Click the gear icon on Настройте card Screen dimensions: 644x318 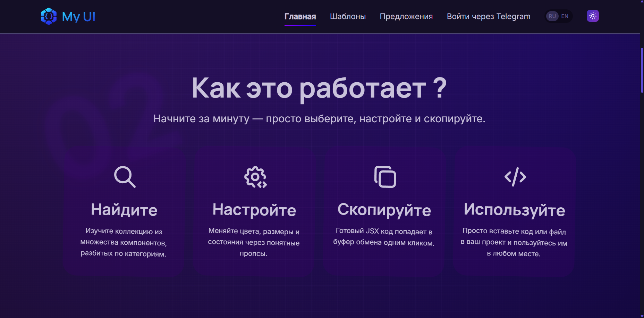tap(255, 177)
